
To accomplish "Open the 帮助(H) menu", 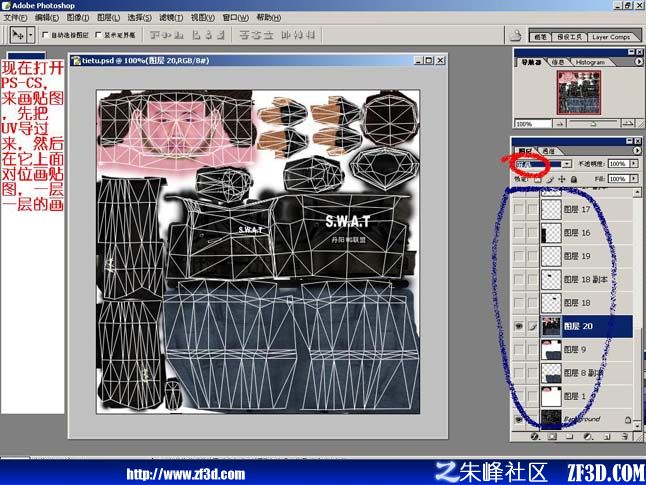I will tap(268, 18).
